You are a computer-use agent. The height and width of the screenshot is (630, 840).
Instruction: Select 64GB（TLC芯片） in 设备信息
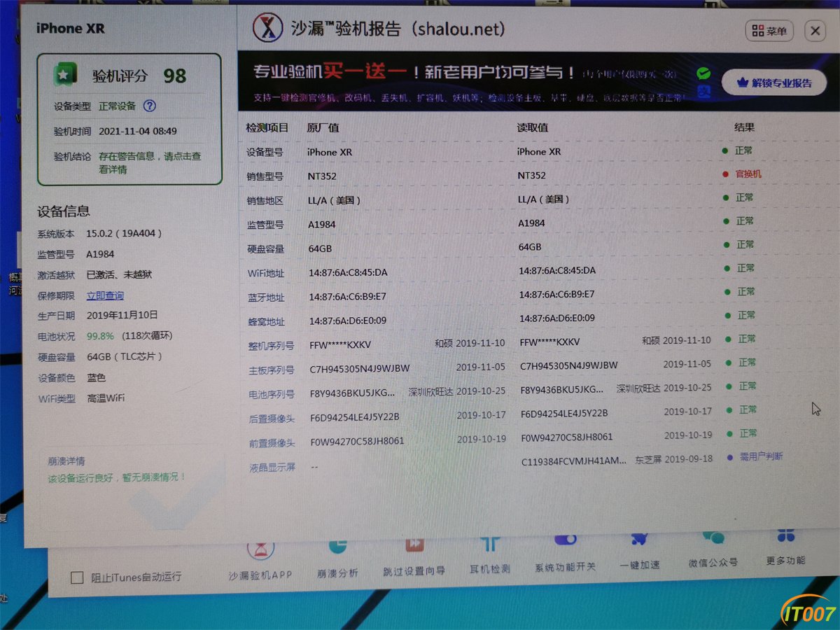pyautogui.click(x=125, y=357)
